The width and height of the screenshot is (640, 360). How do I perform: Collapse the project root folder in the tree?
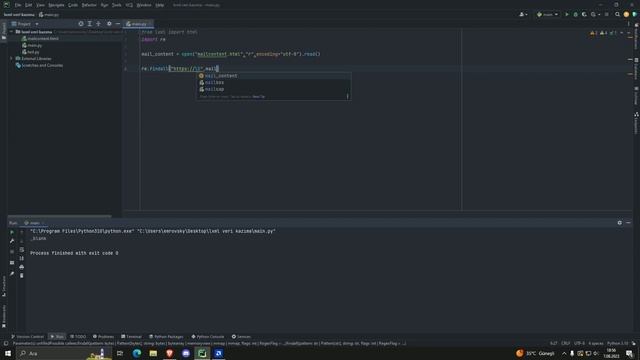(11, 31)
